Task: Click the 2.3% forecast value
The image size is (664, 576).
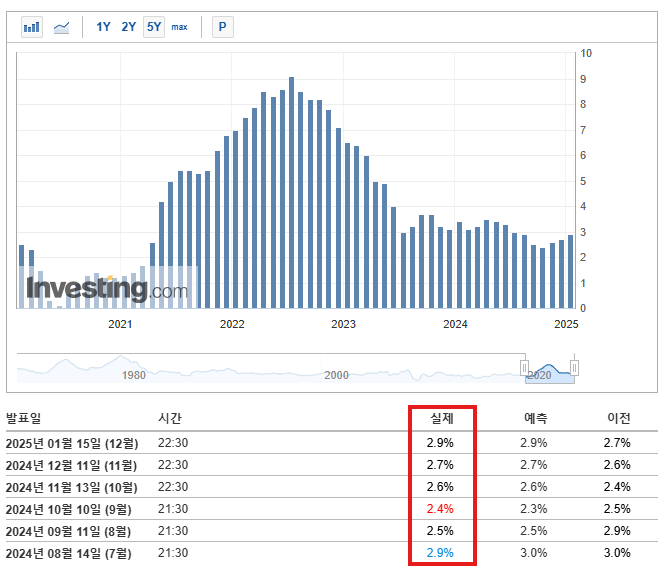Action: tap(534, 509)
